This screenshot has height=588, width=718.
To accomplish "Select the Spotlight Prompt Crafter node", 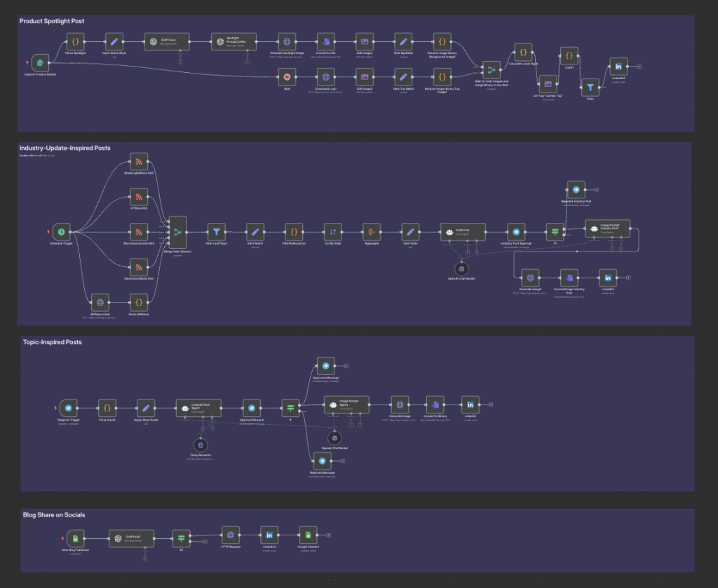I will pos(233,41).
